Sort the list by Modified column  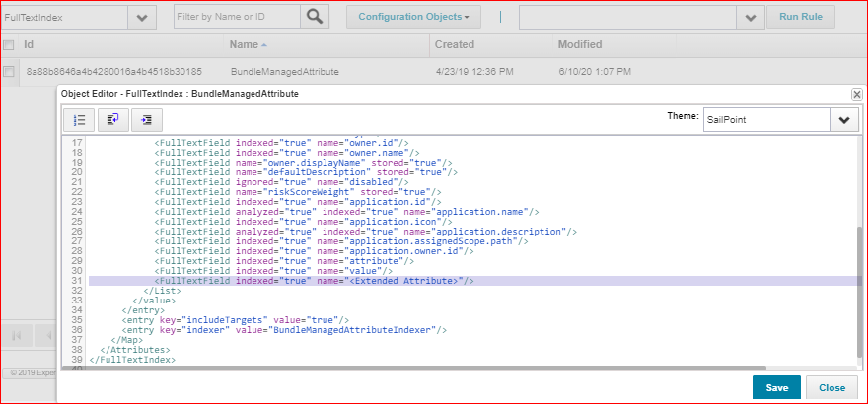coord(580,45)
